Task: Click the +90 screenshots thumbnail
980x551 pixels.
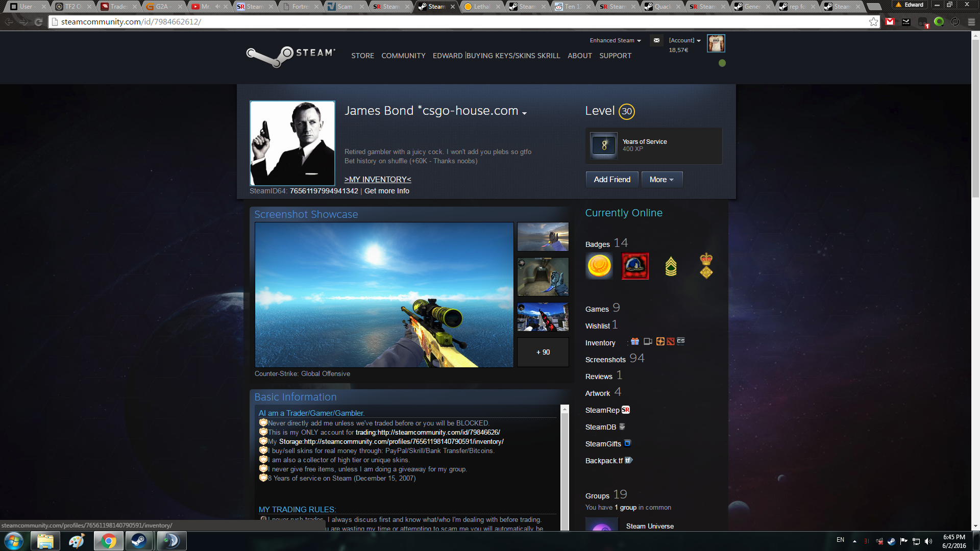Action: [543, 352]
